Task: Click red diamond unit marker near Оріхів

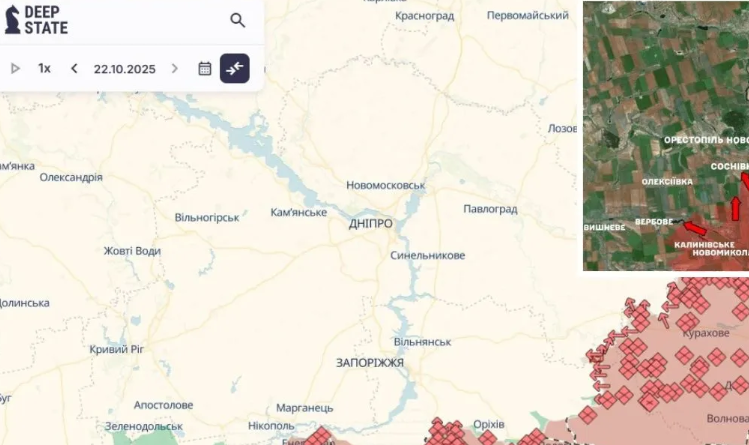Action: (x=488, y=437)
